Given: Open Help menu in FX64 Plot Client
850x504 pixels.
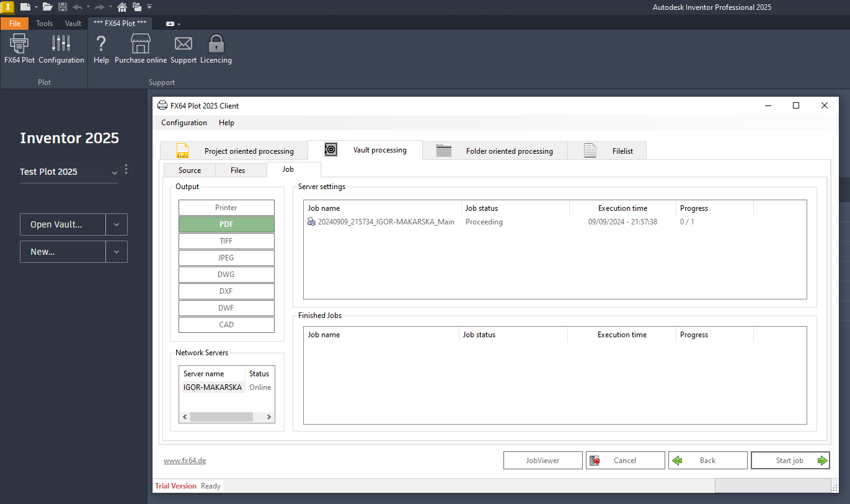Looking at the screenshot, I should click(226, 123).
